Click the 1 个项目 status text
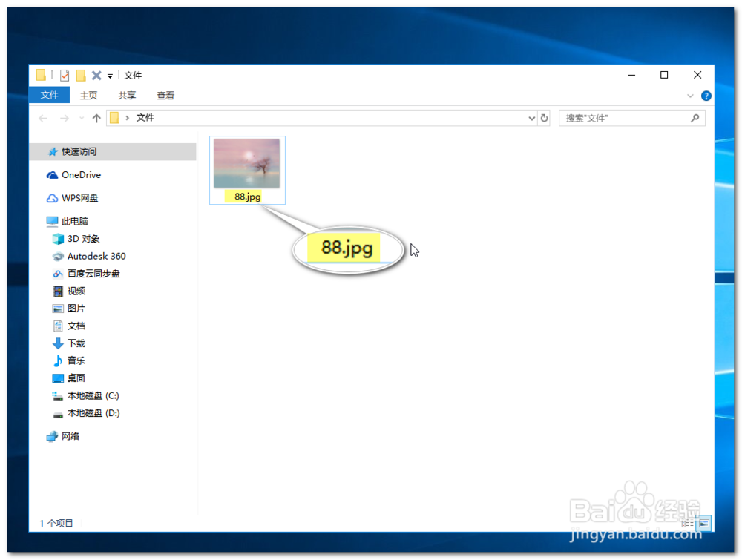The height and width of the screenshot is (560, 742). [56, 524]
